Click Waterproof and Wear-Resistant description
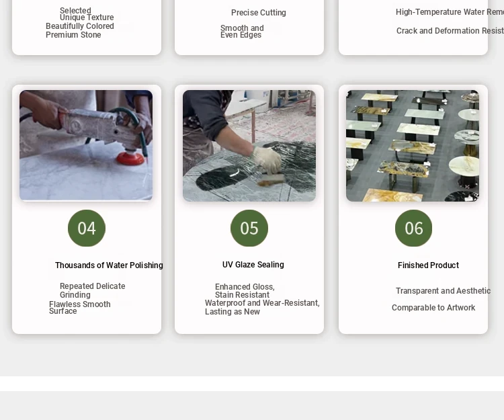The height and width of the screenshot is (420, 504). tap(262, 307)
